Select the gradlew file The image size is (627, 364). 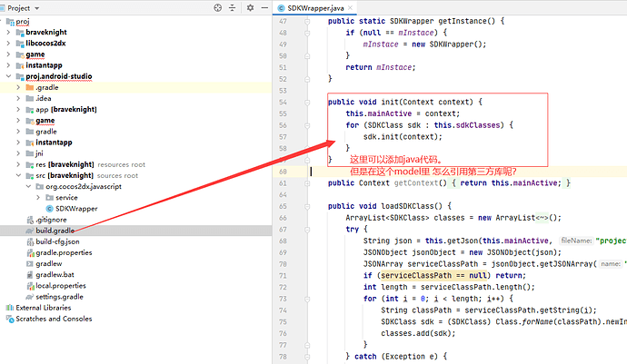[x=49, y=264]
